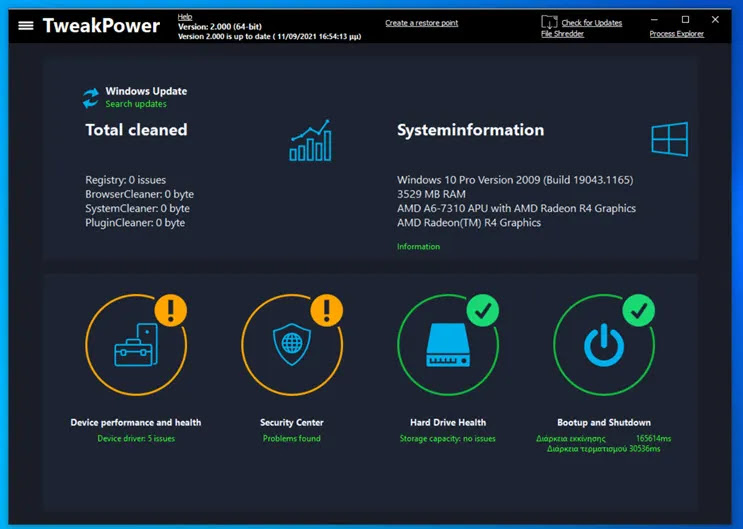
Task: Click the Device performance and health label
Action: pyautogui.click(x=136, y=422)
